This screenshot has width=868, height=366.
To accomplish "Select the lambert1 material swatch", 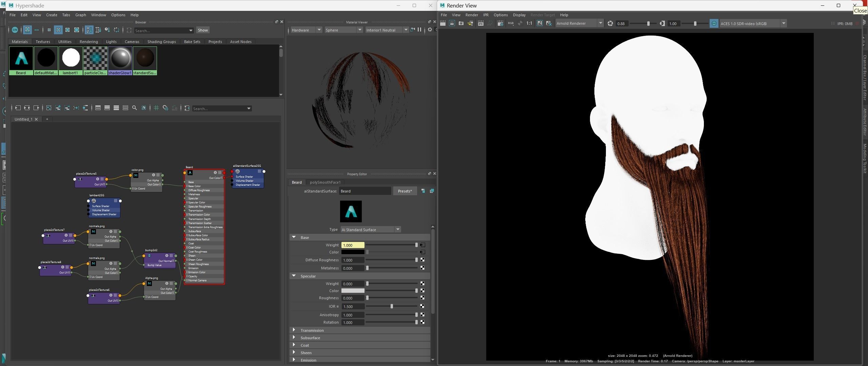I will point(71,61).
